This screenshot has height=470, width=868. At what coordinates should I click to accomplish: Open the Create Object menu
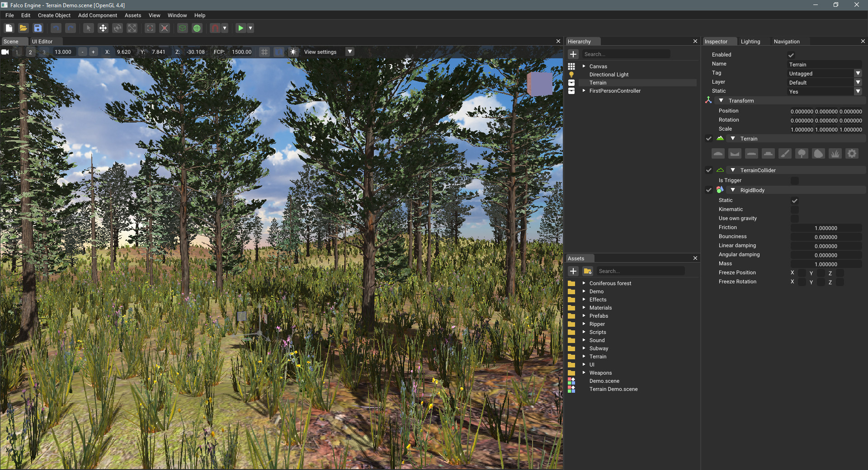click(x=54, y=15)
